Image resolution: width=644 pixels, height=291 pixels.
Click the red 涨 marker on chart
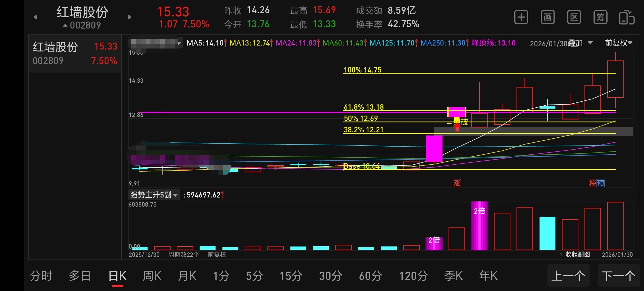tap(457, 183)
